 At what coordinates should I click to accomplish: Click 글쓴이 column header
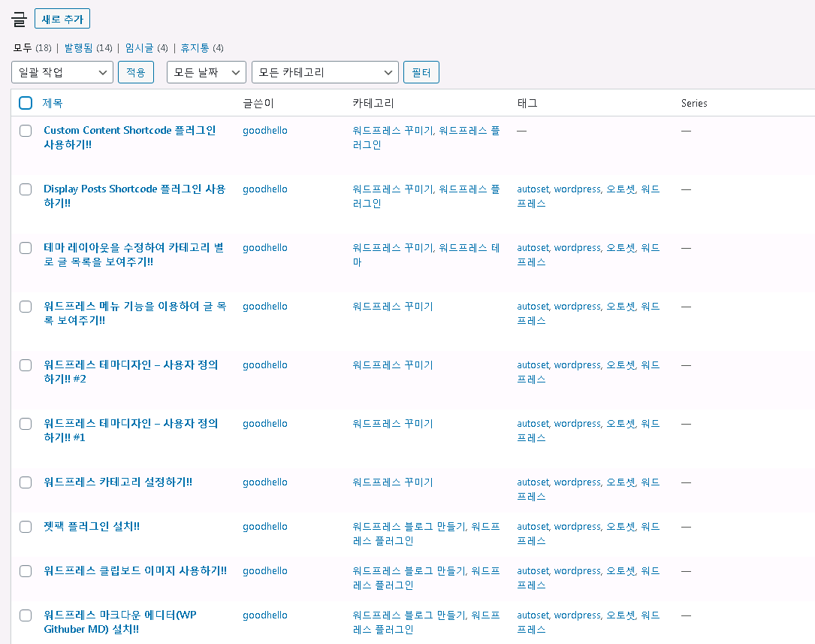[258, 103]
